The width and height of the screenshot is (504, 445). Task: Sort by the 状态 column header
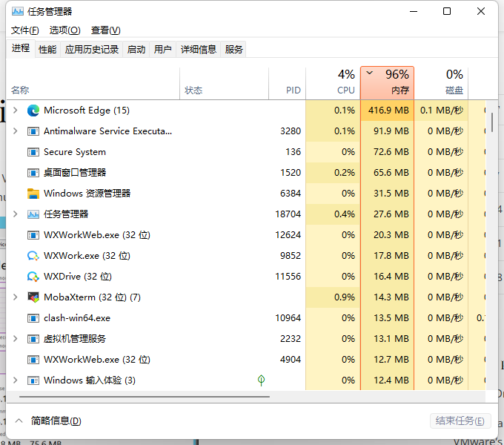click(x=224, y=84)
